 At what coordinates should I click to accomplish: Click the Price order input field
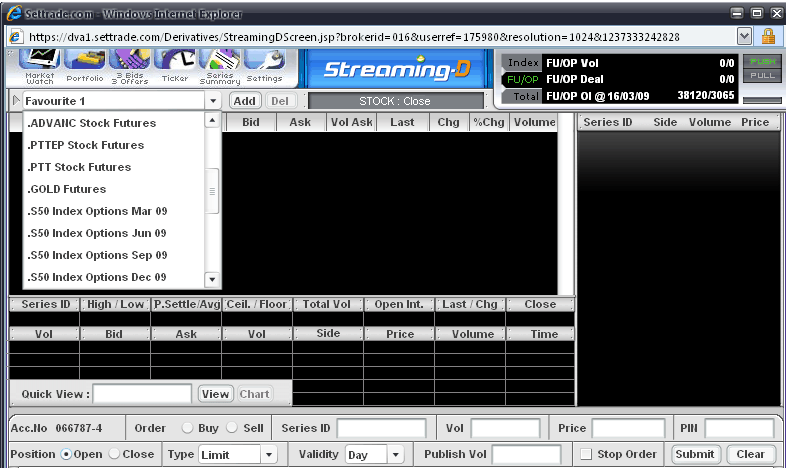pos(628,428)
